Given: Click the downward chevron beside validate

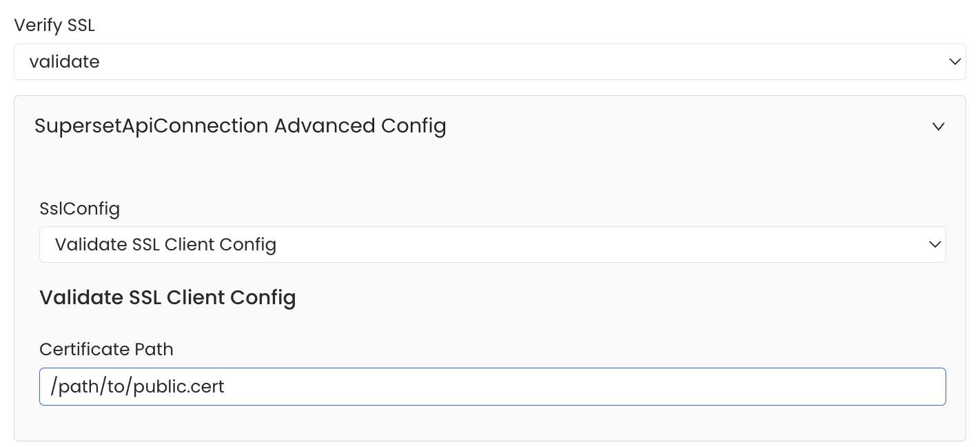Looking at the screenshot, I should click(955, 61).
